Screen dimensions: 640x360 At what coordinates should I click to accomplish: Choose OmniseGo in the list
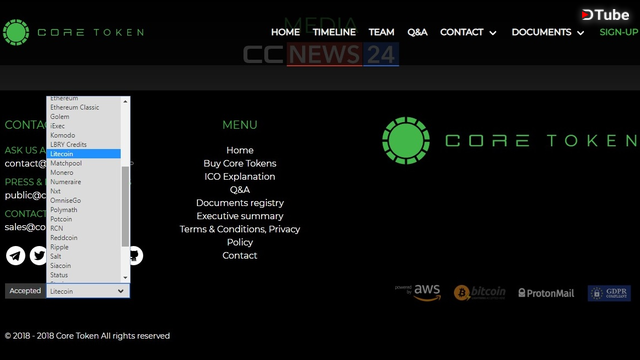tap(84, 200)
